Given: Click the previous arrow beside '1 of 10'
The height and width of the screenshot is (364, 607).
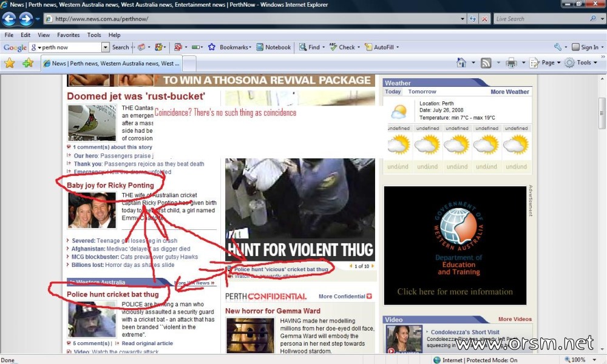Looking at the screenshot, I should coord(351,266).
